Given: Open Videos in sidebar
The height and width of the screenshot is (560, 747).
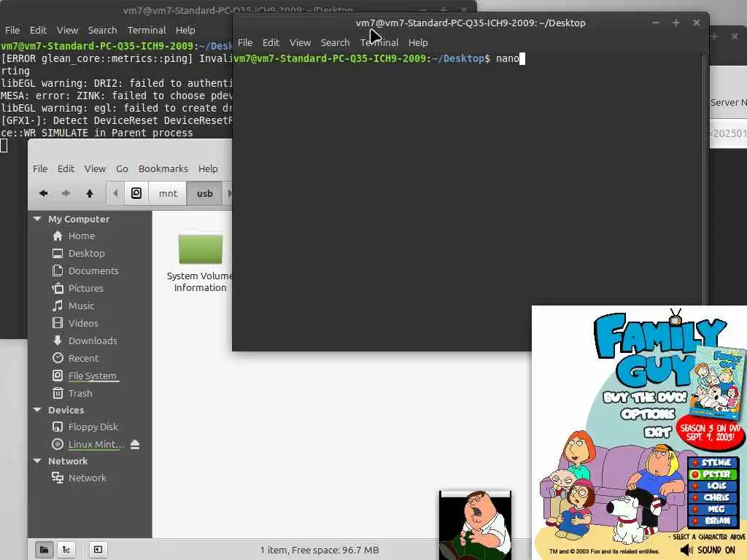Looking at the screenshot, I should [x=83, y=323].
